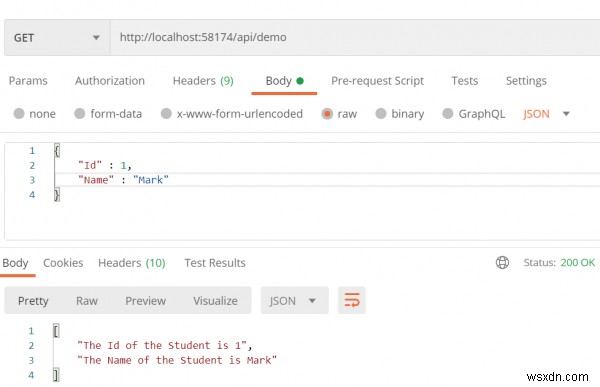Switch to the Tests tab
600x387 pixels.
click(465, 81)
